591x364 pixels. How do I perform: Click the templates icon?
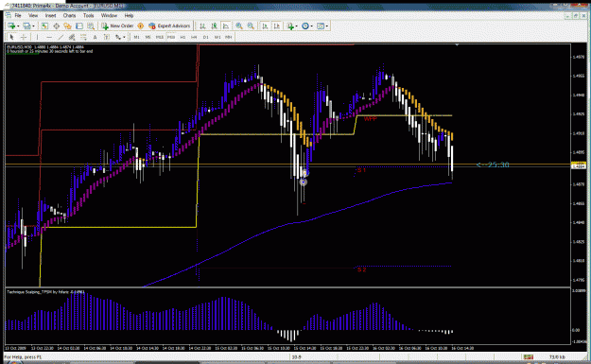(321, 26)
